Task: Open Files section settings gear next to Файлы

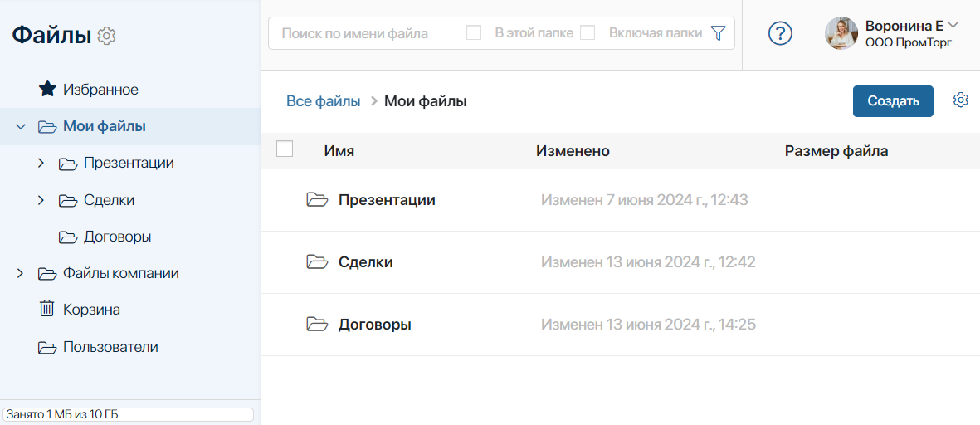Action: click(107, 36)
